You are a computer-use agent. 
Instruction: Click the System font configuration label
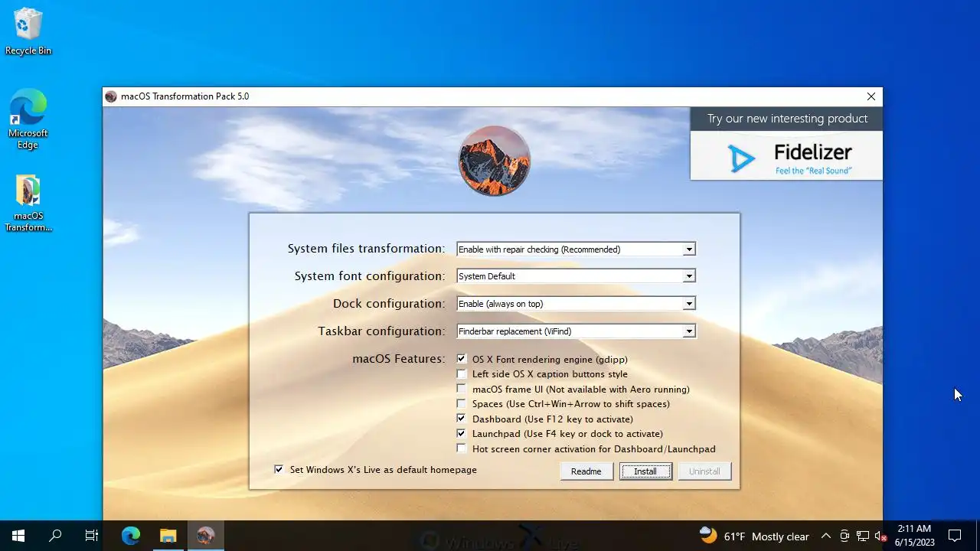point(370,276)
